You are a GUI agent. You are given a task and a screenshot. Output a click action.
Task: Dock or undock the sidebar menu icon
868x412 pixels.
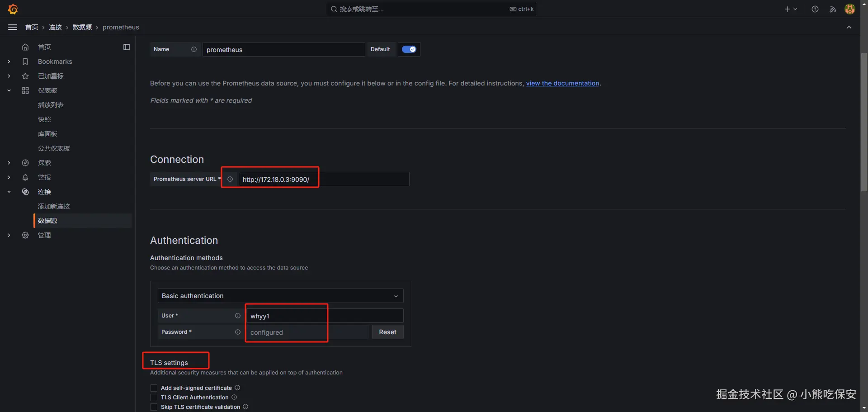(x=127, y=47)
